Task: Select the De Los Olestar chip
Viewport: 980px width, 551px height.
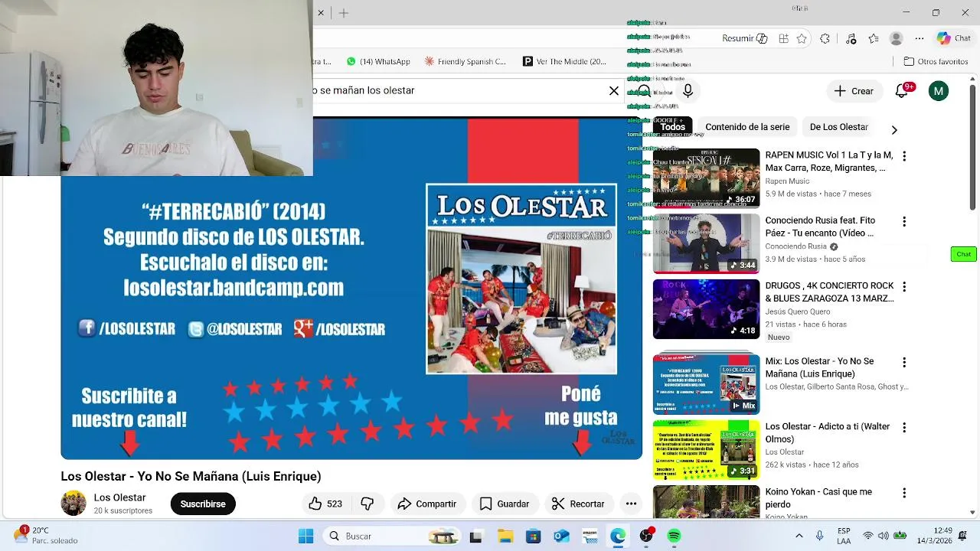Action: 838,127
